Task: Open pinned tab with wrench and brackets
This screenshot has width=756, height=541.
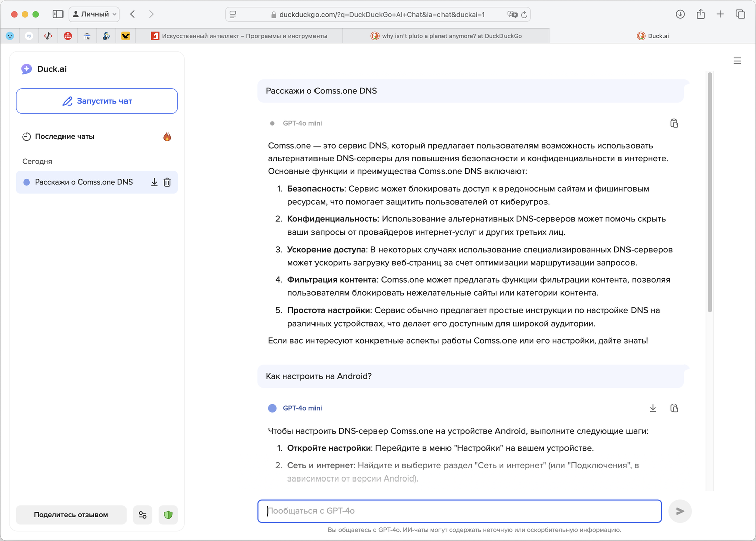Action: point(48,36)
